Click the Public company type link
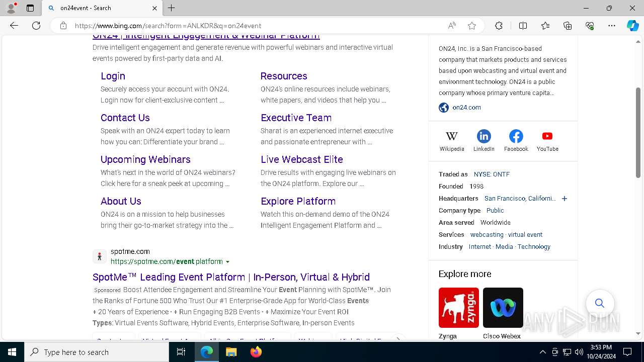The height and width of the screenshot is (362, 644). tap(495, 211)
